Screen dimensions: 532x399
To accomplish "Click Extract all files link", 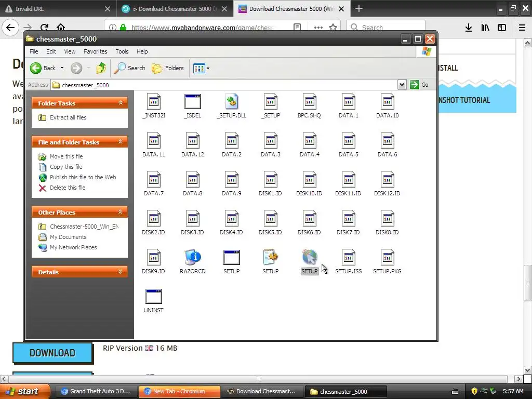I will pyautogui.click(x=68, y=117).
